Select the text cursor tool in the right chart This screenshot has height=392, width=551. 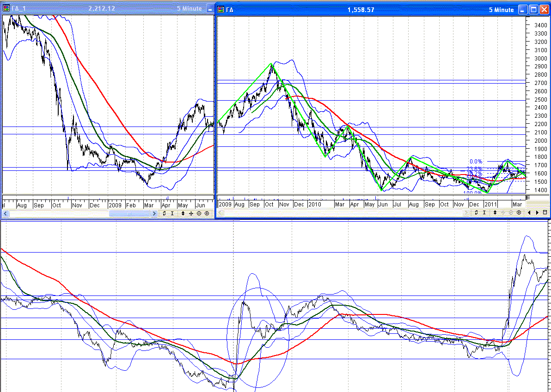click(x=484, y=212)
